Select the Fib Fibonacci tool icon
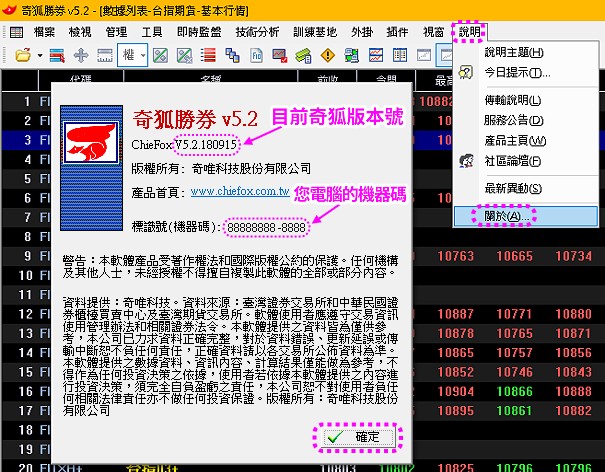The image size is (605, 472). point(256,56)
